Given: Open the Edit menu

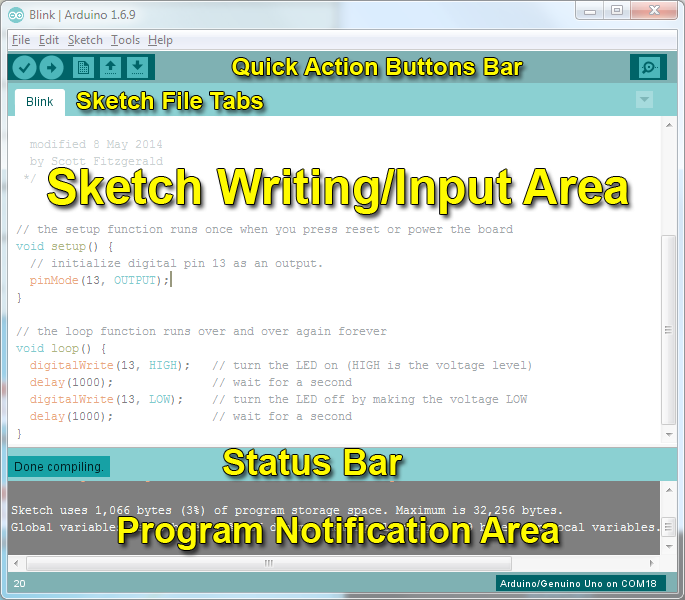Looking at the screenshot, I should [x=48, y=40].
